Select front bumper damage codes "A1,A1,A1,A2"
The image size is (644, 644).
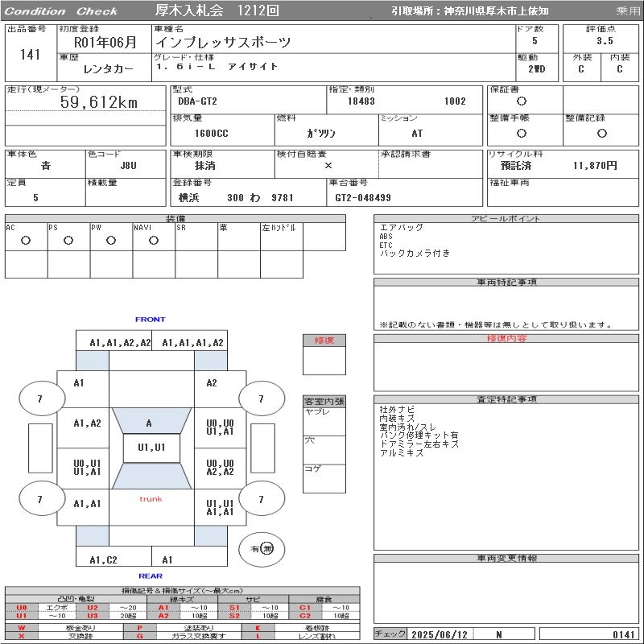[x=192, y=343]
